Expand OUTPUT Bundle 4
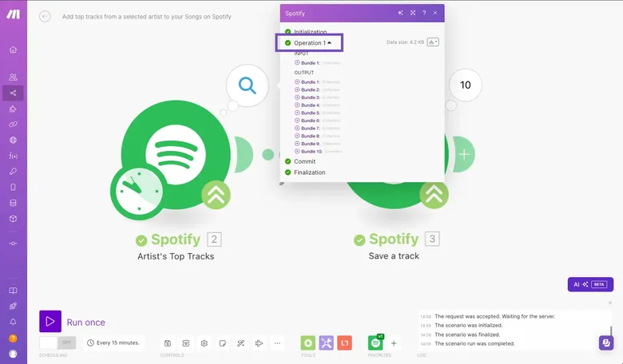Image resolution: width=623 pixels, height=364 pixels. (297, 105)
